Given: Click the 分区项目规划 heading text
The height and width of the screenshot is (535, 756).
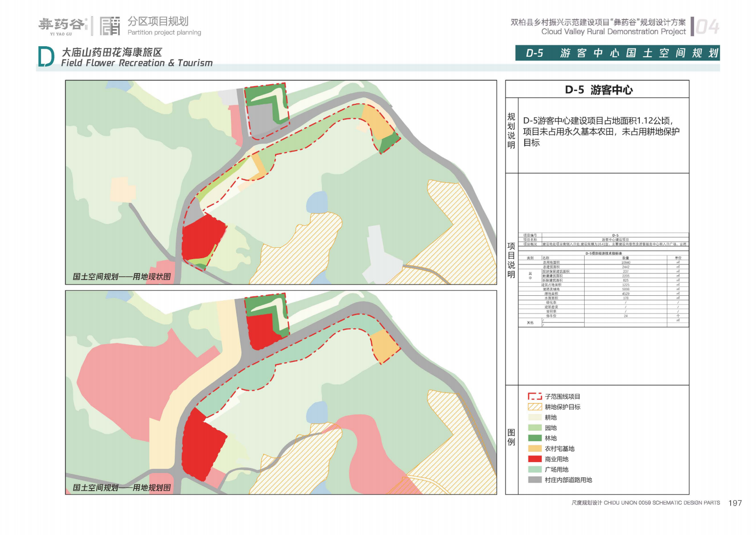Looking at the screenshot, I should pos(158,21).
